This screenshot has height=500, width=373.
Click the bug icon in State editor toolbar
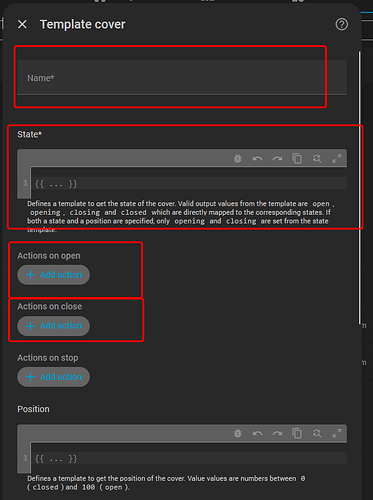[x=238, y=159]
